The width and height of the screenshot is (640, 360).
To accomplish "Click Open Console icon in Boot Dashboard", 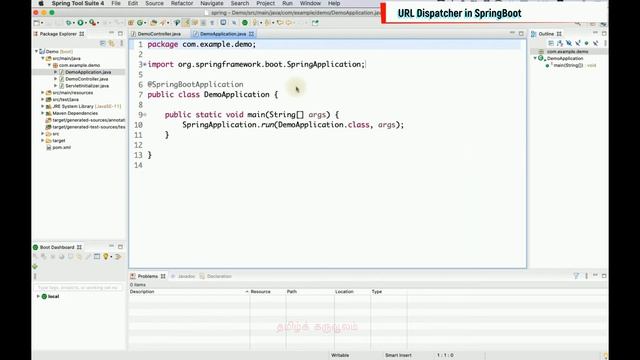I will tap(97, 257).
